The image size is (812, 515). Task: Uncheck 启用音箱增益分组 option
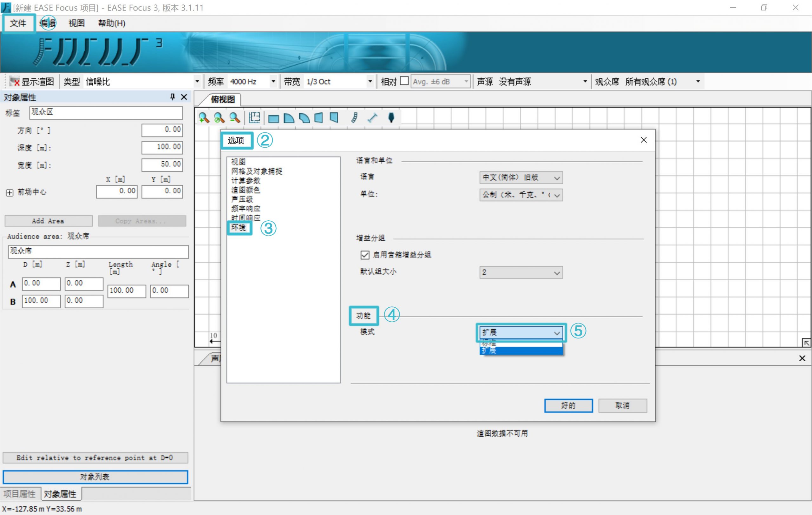click(364, 255)
